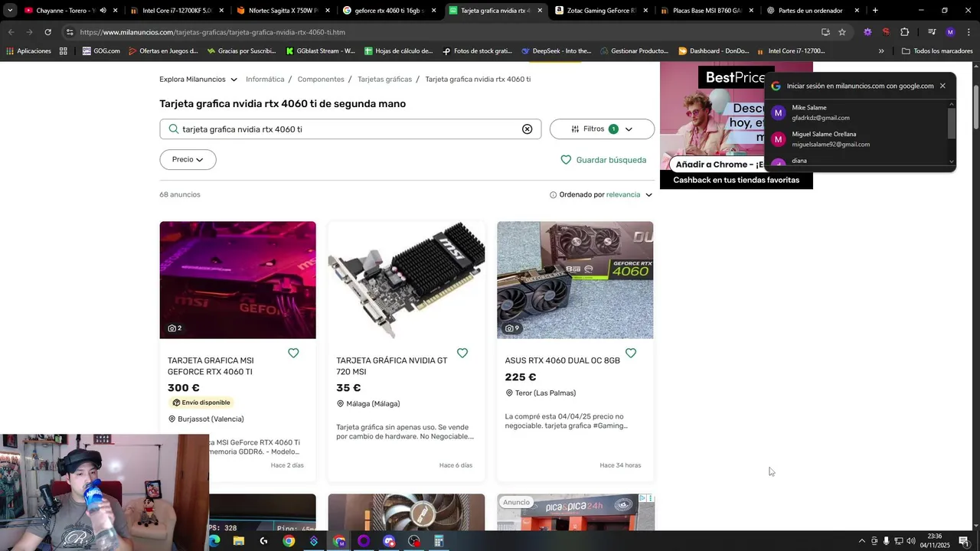Open MSI GeForce RTX 4060 Ti listing photo
The height and width of the screenshot is (551, 980).
pos(237,280)
